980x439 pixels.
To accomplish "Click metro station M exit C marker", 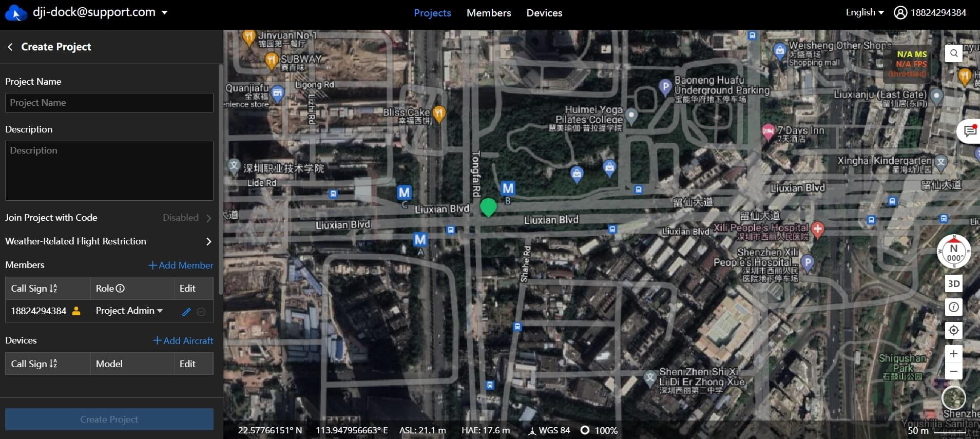I will [x=404, y=193].
